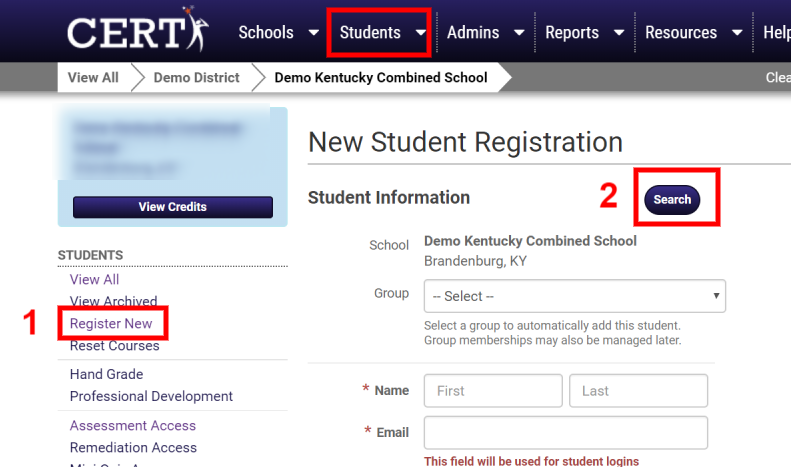The width and height of the screenshot is (791, 467).
Task: Click Register New in sidebar
Action: (x=111, y=324)
